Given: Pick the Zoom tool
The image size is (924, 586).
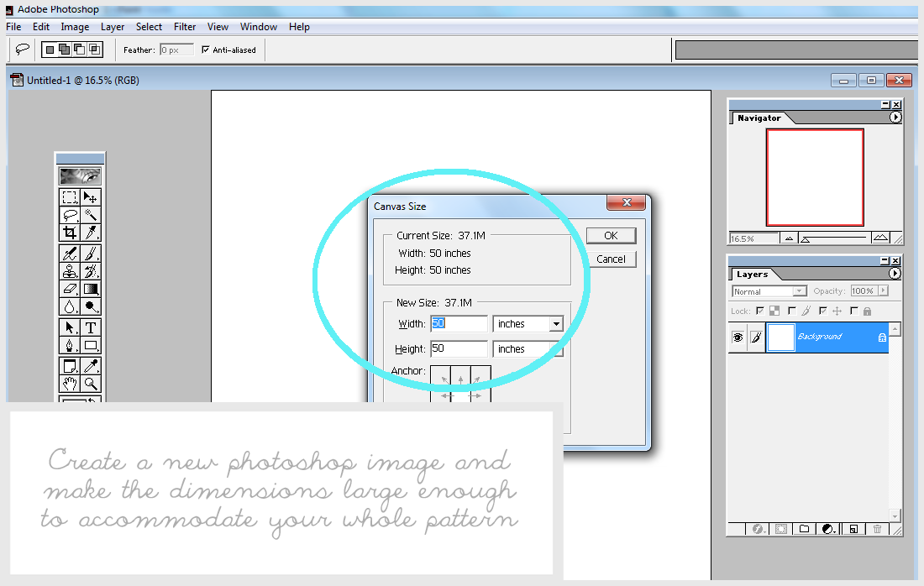Looking at the screenshot, I should pos(89,382).
